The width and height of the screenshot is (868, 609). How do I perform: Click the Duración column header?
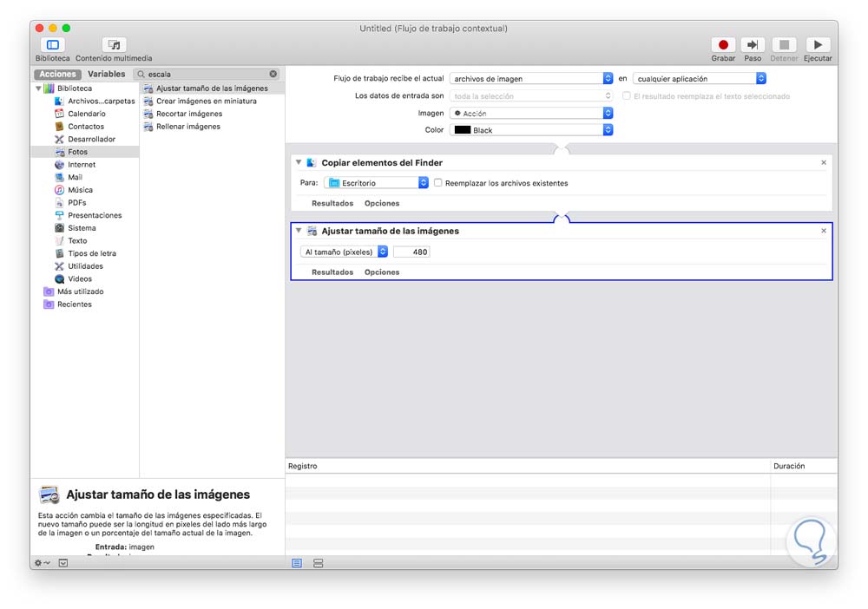pyautogui.click(x=804, y=466)
